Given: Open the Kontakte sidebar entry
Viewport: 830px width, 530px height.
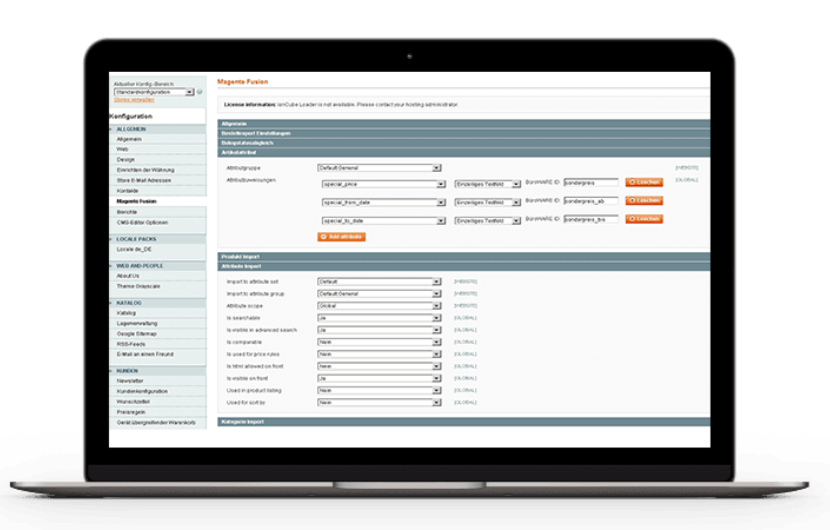Looking at the screenshot, I should tap(128, 191).
